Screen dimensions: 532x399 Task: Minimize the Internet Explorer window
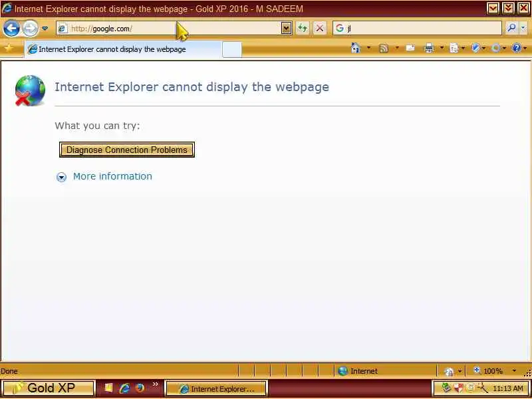point(493,8)
